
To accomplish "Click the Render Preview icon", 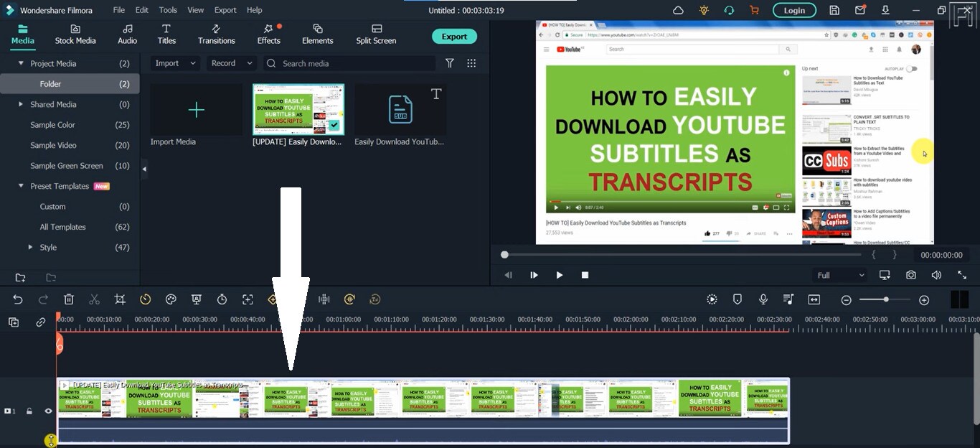I will click(712, 299).
